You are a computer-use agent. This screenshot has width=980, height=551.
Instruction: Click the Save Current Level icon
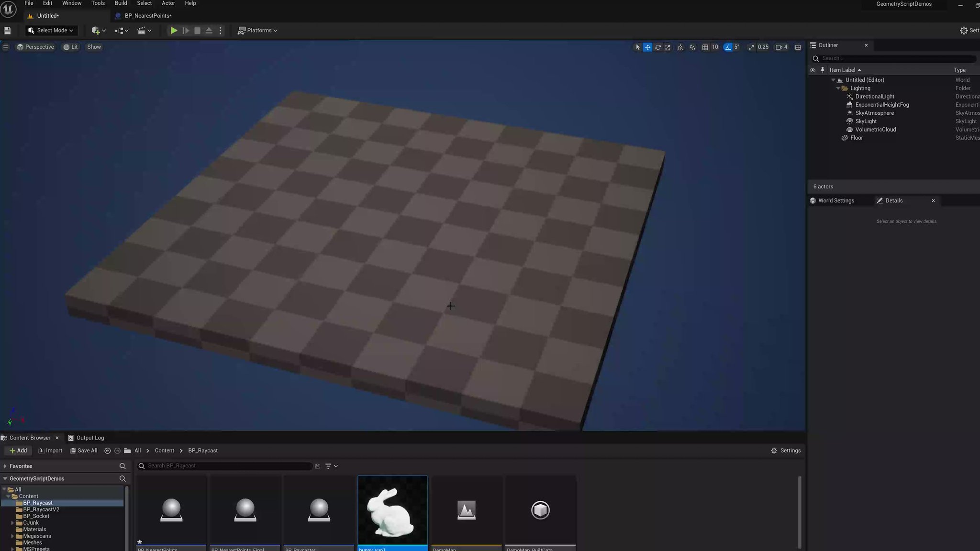pyautogui.click(x=7, y=30)
